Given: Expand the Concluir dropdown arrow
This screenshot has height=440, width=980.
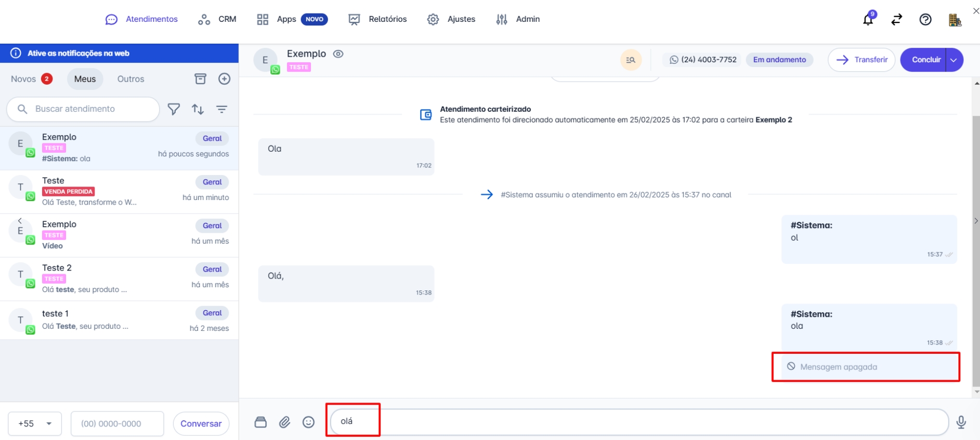Looking at the screenshot, I should [953, 60].
